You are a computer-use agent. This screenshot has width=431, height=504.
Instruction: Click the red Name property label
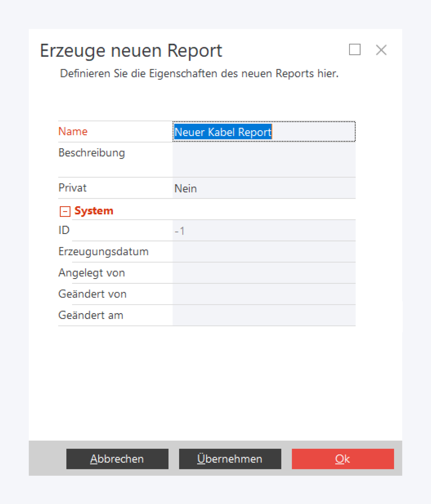point(73,131)
